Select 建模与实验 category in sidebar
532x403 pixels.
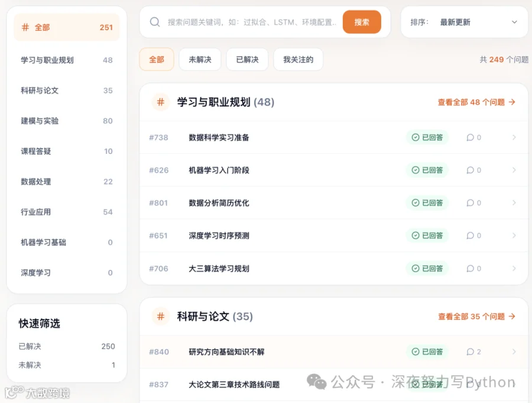point(67,121)
